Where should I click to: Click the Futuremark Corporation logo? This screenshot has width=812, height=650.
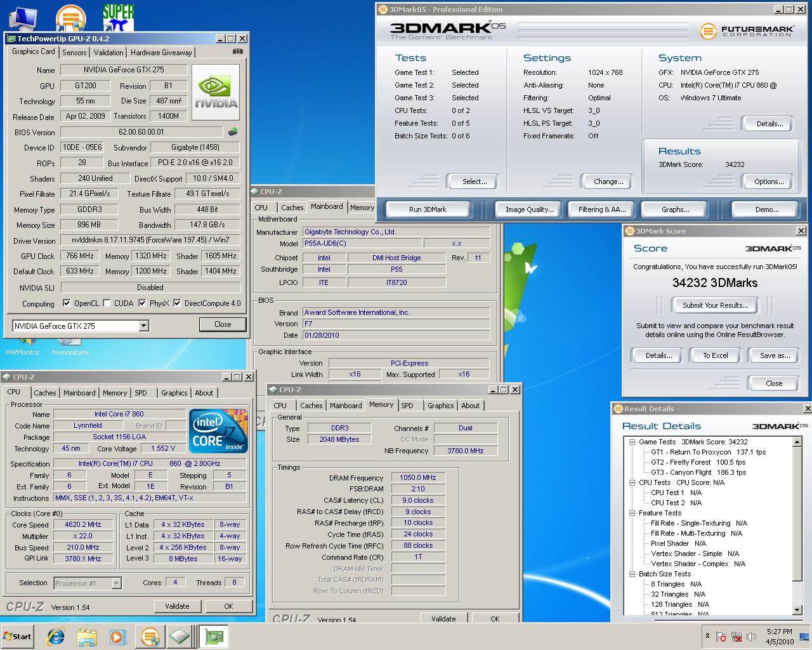tap(747, 30)
